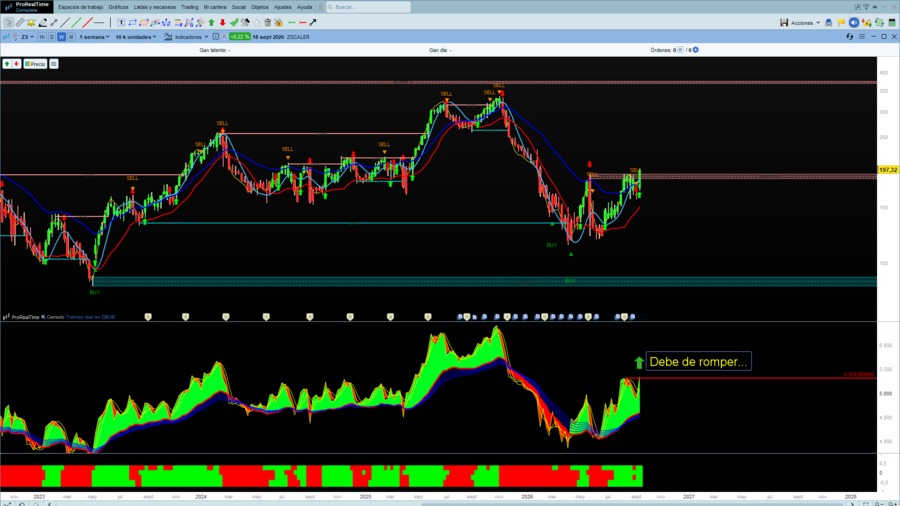This screenshot has width=900, height=506.
Task: Toggle the sound speaker button
Action: [x=854, y=22]
